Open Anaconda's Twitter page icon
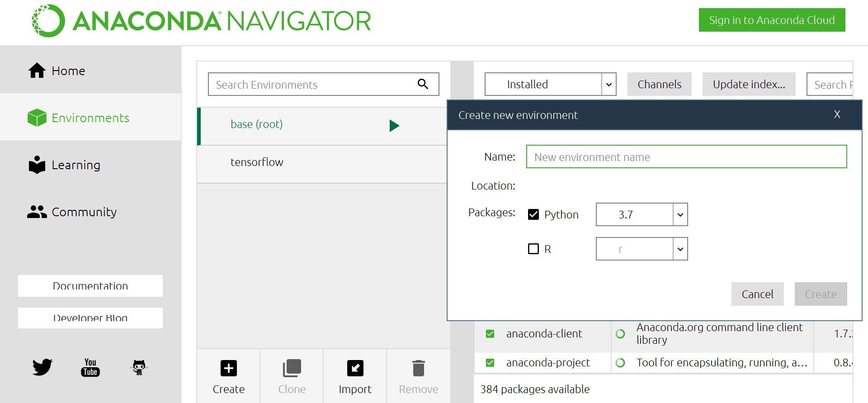868x403 pixels. tap(42, 367)
